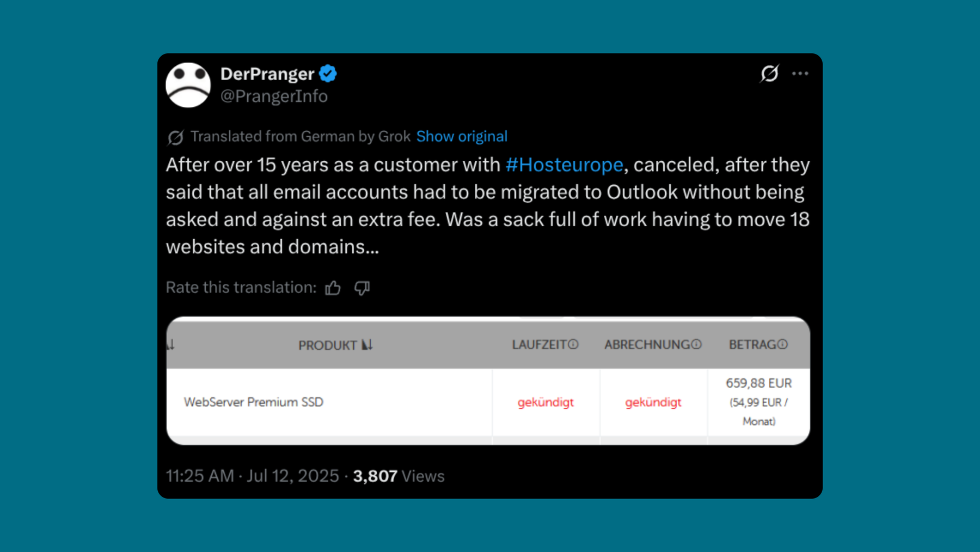Click the DerPranger display name
980x552 pixels.
(267, 74)
